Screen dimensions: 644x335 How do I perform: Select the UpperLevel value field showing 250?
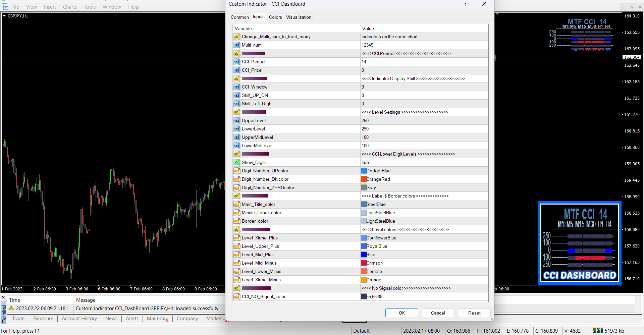tap(365, 121)
